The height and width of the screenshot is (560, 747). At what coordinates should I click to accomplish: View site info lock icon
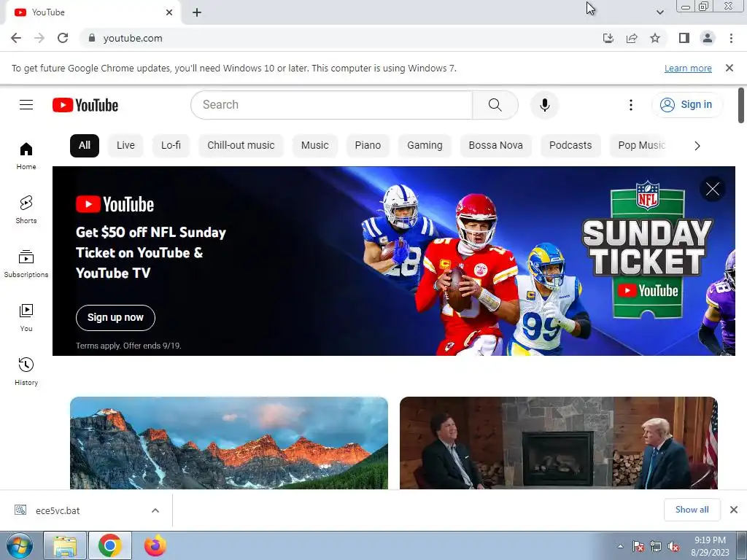(x=92, y=38)
